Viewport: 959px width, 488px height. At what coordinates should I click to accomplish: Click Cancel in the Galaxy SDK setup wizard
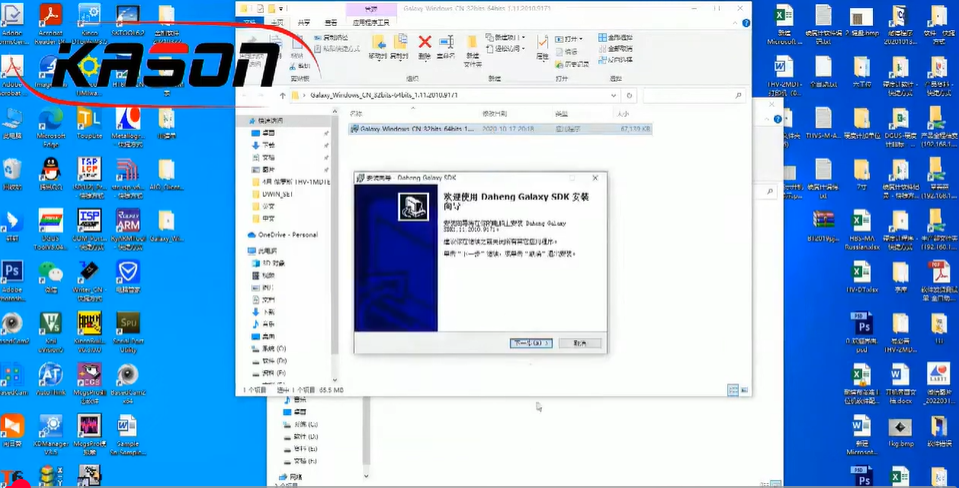pyautogui.click(x=573, y=342)
